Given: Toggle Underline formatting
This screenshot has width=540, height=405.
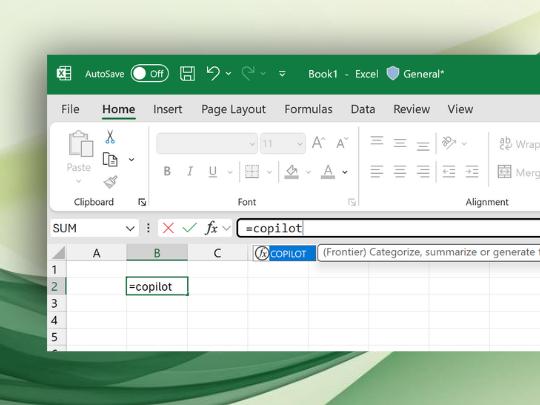Looking at the screenshot, I should click(213, 171).
